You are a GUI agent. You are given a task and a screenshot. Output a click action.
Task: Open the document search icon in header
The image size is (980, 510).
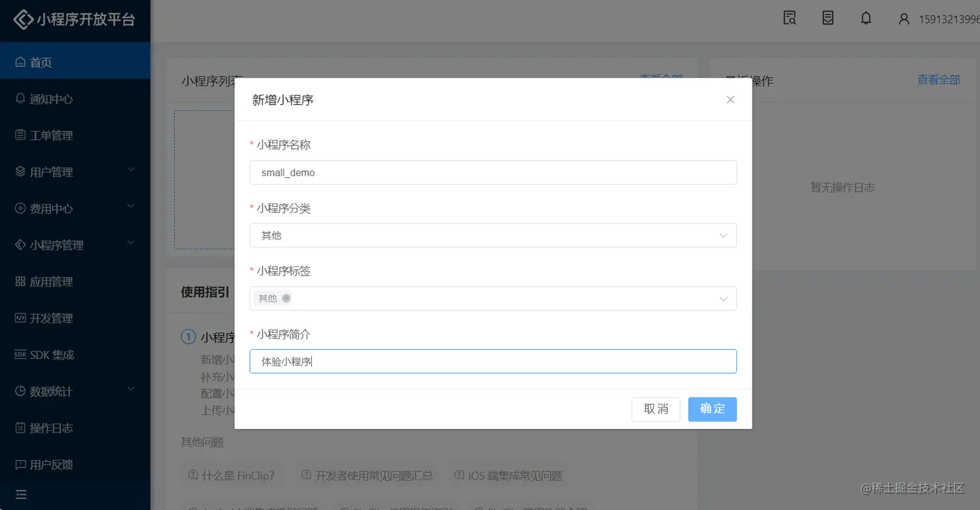tap(789, 18)
